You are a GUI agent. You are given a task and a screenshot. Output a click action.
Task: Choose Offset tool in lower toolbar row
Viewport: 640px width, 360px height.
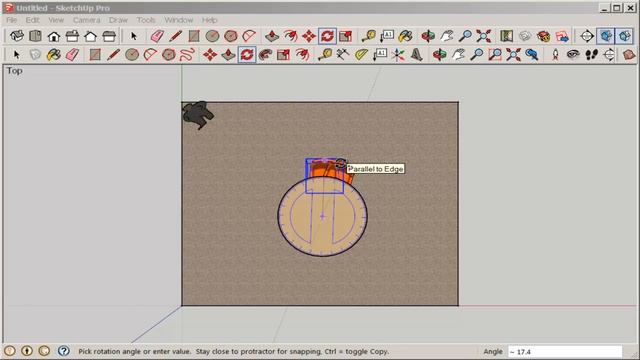click(x=302, y=54)
